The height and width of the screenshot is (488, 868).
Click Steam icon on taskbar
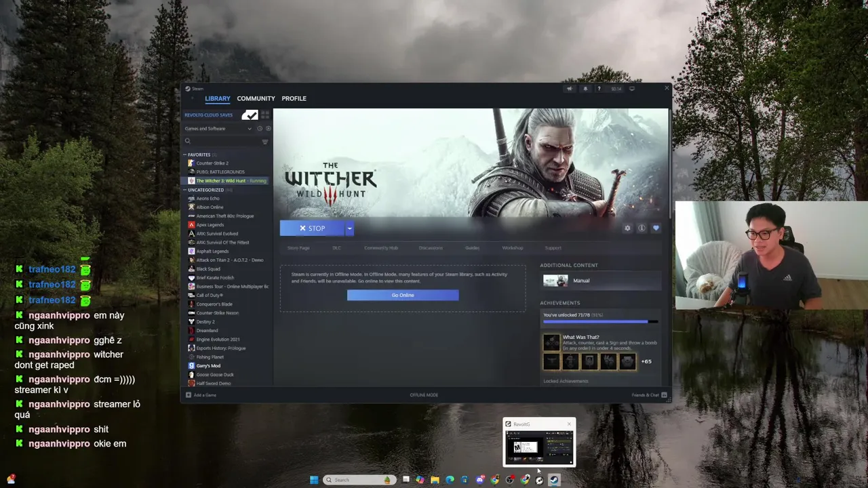[554, 480]
